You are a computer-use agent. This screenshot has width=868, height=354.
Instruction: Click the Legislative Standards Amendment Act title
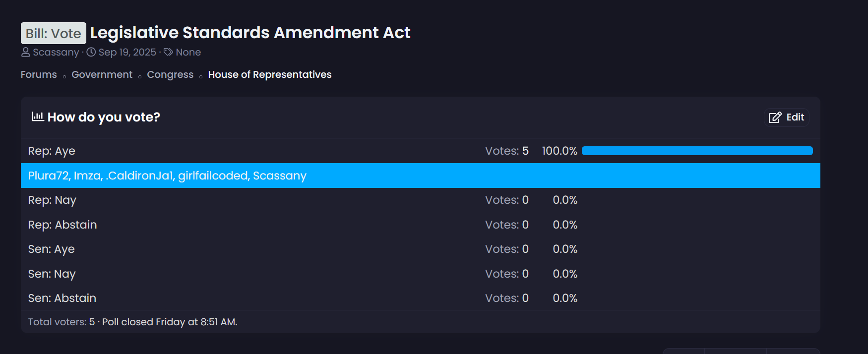250,33
